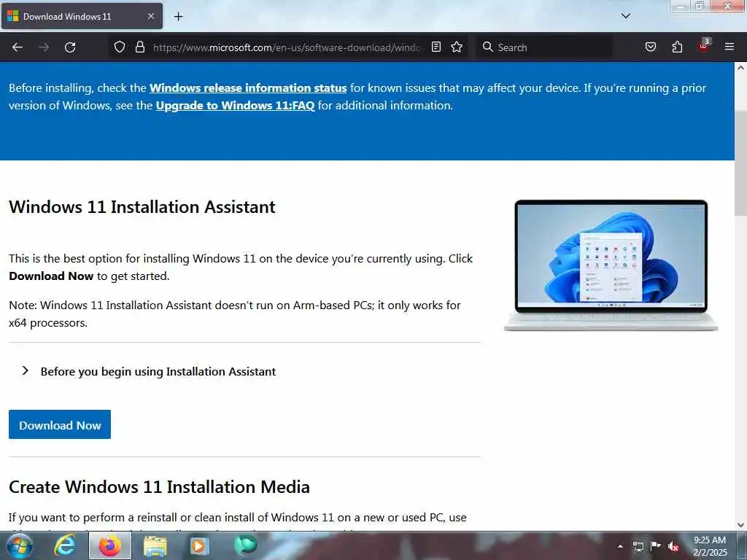The image size is (747, 560).
Task: Open the network tray icon
Action: pos(638,546)
